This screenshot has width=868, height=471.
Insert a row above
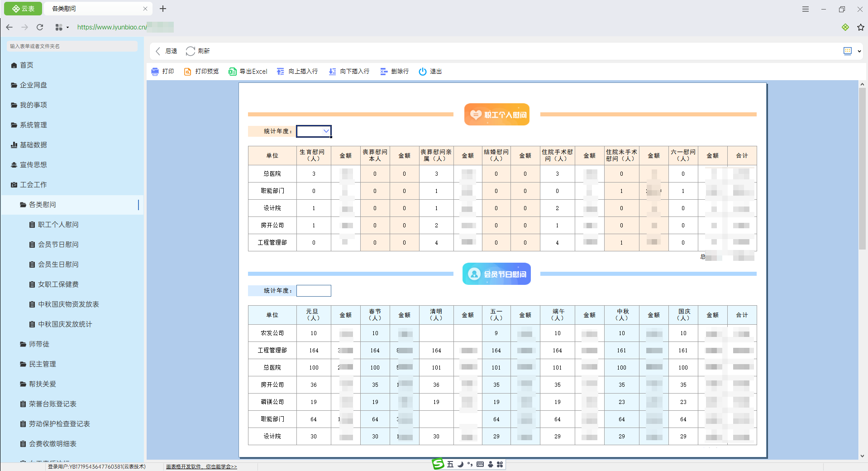point(297,72)
